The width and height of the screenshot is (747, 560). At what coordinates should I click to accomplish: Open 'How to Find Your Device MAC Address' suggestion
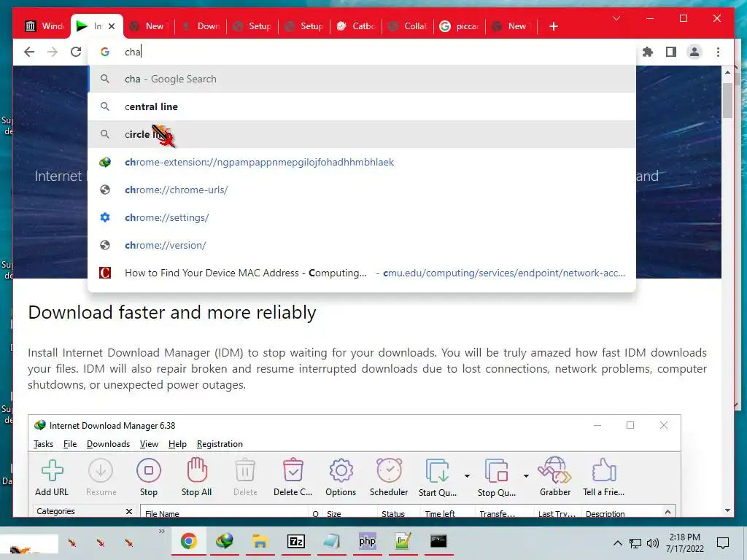[x=362, y=273]
